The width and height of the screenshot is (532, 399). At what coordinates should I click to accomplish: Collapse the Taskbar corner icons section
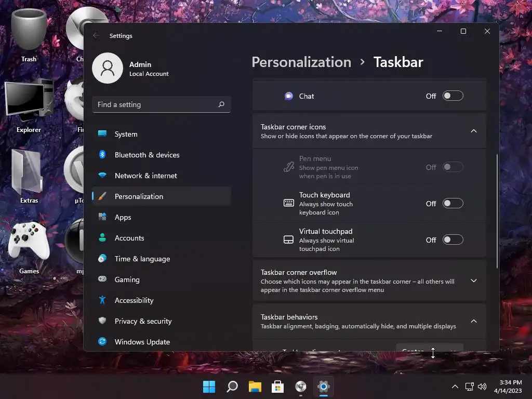474,131
